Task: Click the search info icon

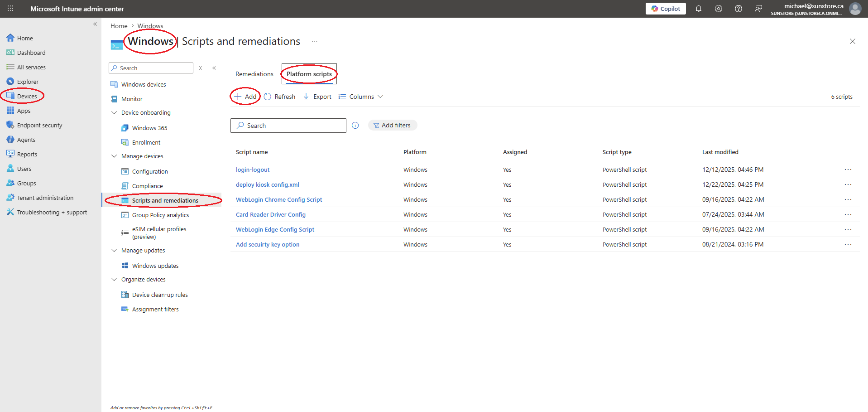Action: (x=355, y=126)
